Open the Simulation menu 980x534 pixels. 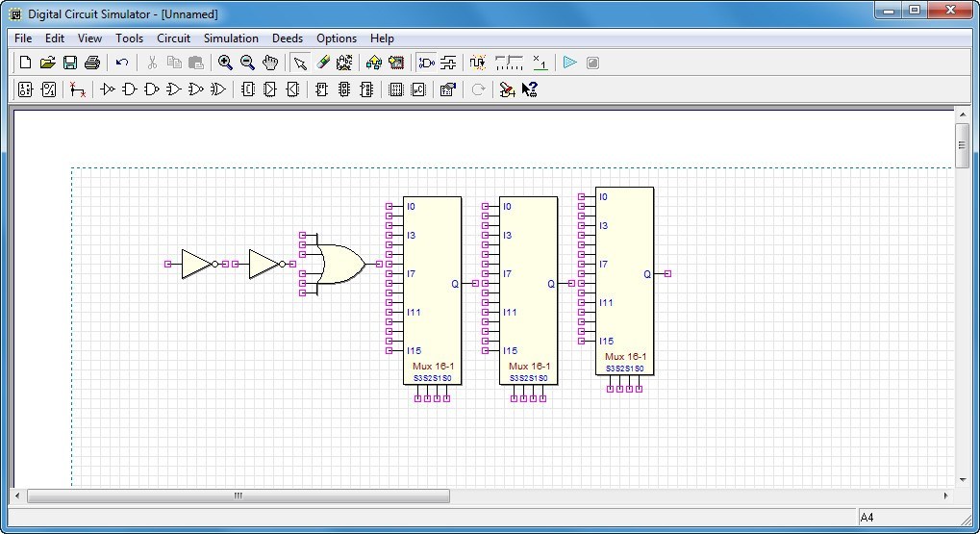pos(231,38)
